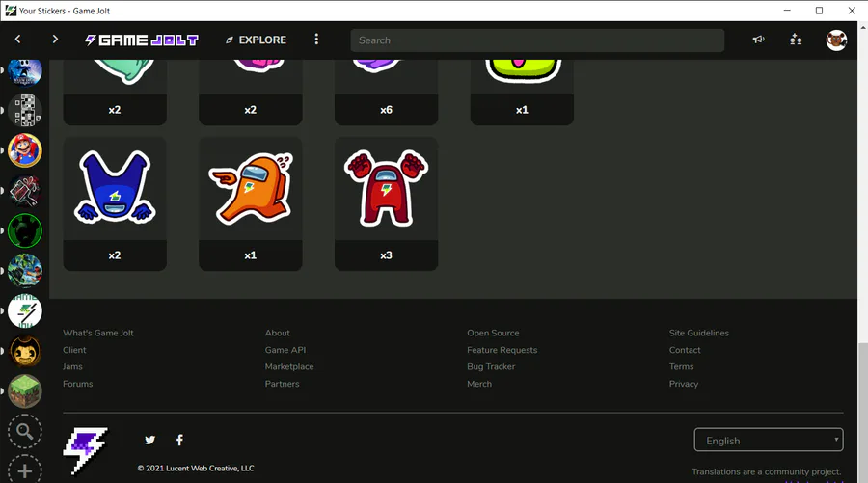The height and width of the screenshot is (483, 868).
Task: Open What's Game Jolt link
Action: 98,333
